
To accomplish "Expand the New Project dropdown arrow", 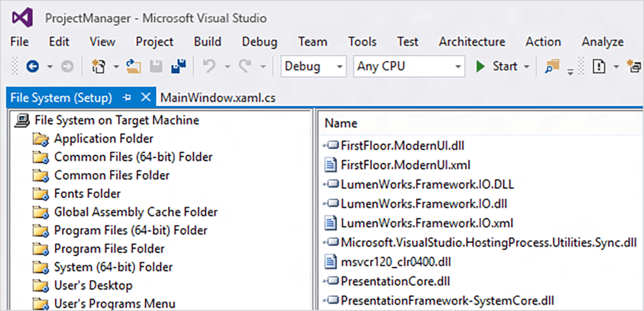I will [x=116, y=67].
